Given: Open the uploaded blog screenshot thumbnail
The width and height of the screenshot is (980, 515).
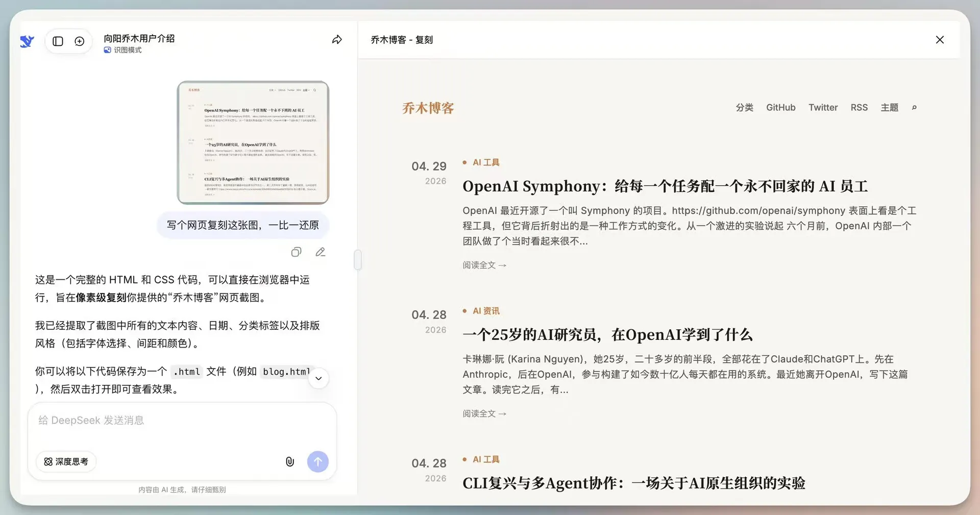Looking at the screenshot, I should pyautogui.click(x=253, y=143).
